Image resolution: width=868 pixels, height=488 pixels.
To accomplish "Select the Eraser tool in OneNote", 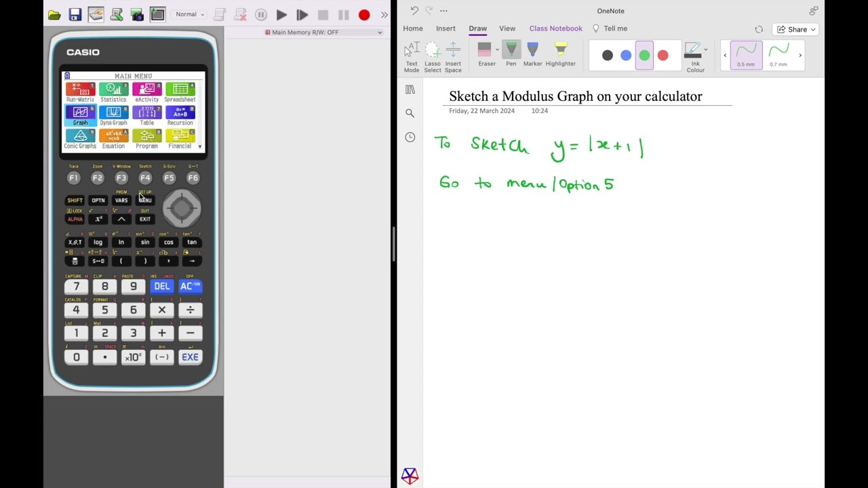I will coord(486,55).
